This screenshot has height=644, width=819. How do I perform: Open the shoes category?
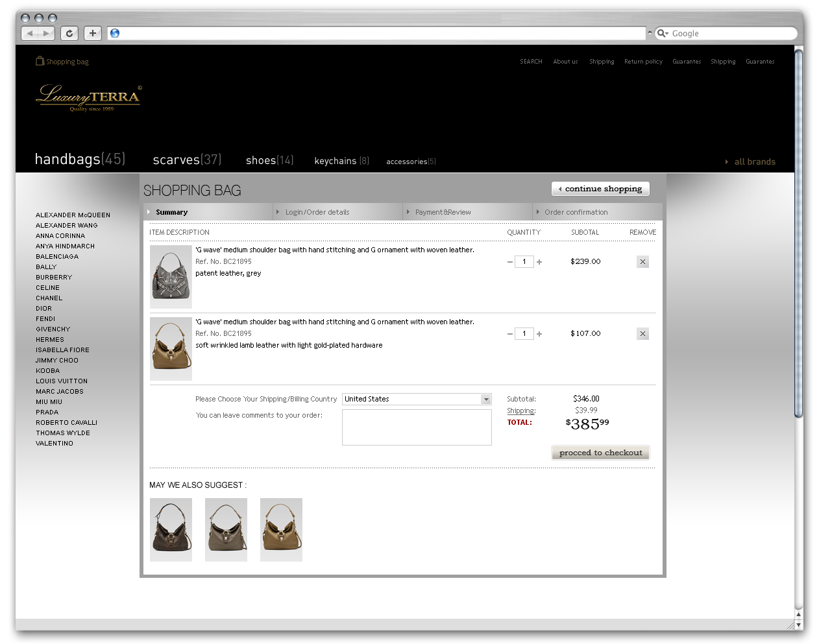(x=269, y=160)
